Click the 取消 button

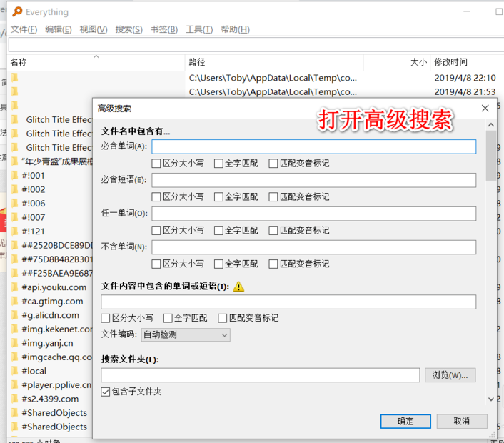click(462, 421)
